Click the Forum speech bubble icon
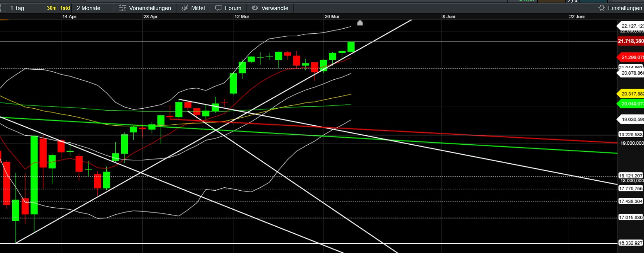644x253 pixels. [x=219, y=8]
